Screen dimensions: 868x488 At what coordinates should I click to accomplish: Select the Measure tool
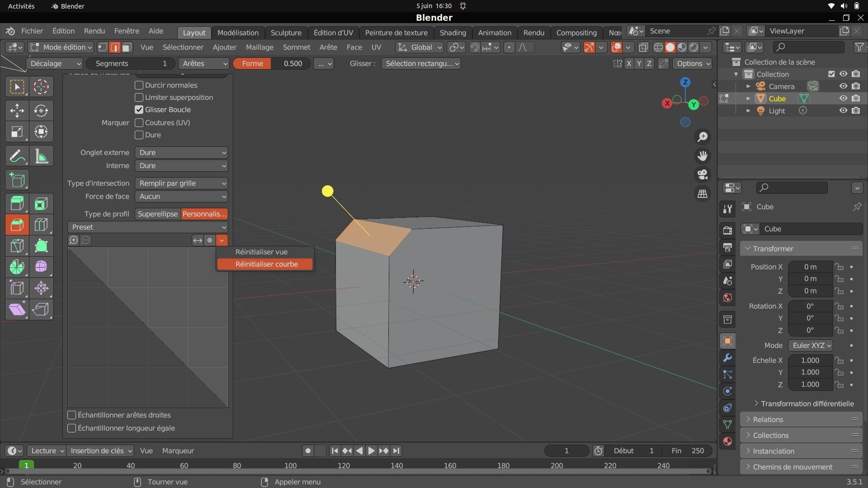coord(41,156)
